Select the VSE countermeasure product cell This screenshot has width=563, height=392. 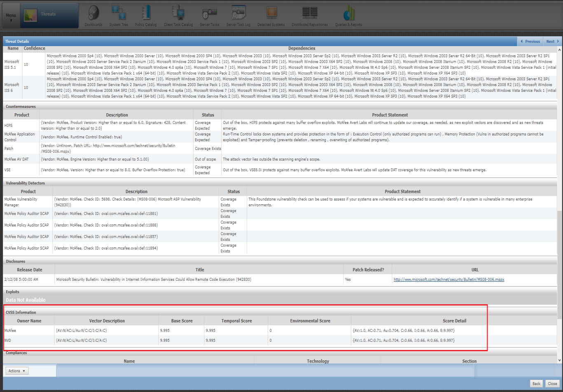(x=21, y=170)
